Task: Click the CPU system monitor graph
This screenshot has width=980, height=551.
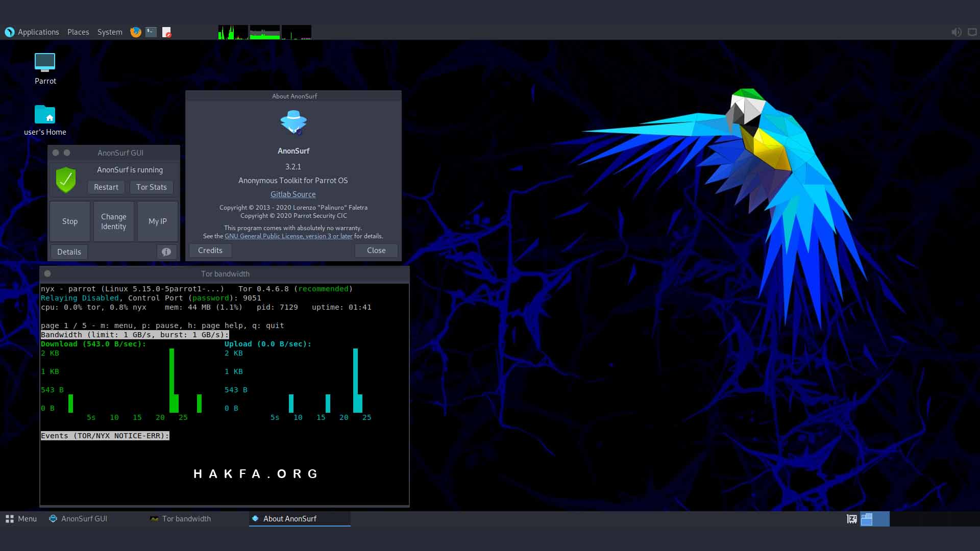Action: tap(233, 32)
